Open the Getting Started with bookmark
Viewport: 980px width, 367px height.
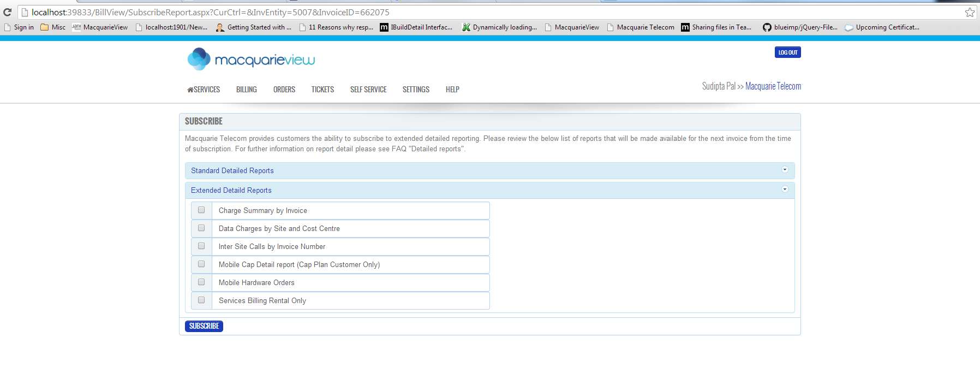click(x=253, y=27)
